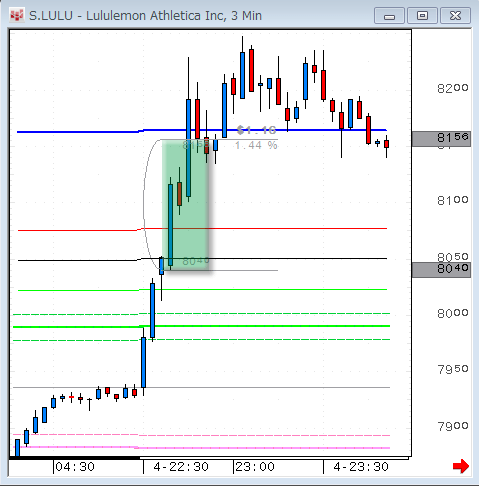This screenshot has width=479, height=486.
Task: Click the 4-23:30 time axis label
Action: tap(361, 467)
